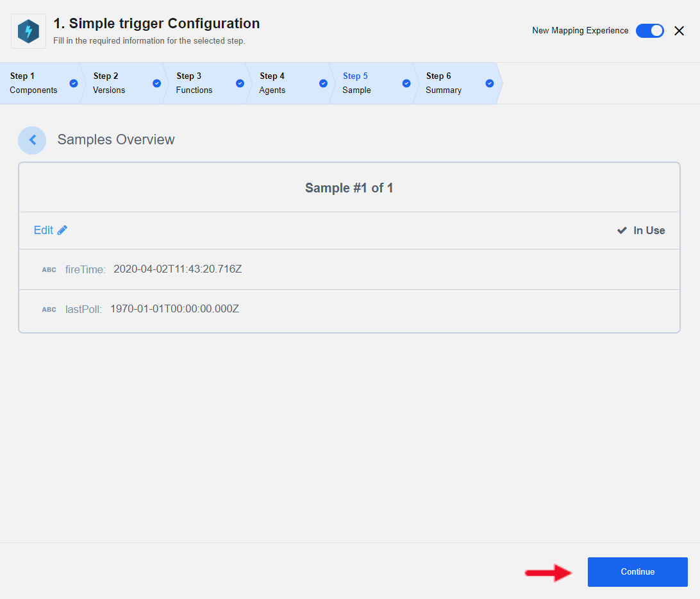The width and height of the screenshot is (700, 599).
Task: Click the checkmark icon on Step 3 Functions
Action: (x=240, y=83)
